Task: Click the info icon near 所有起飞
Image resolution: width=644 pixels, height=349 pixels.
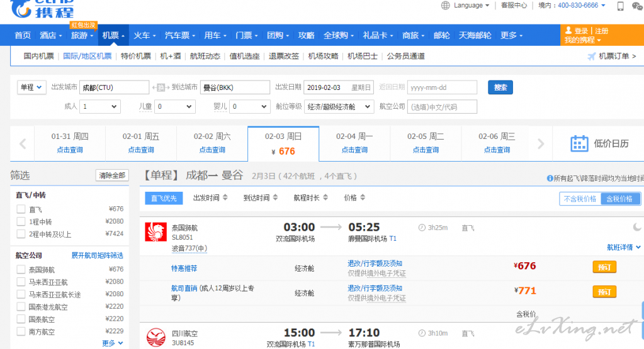Action: click(550, 179)
